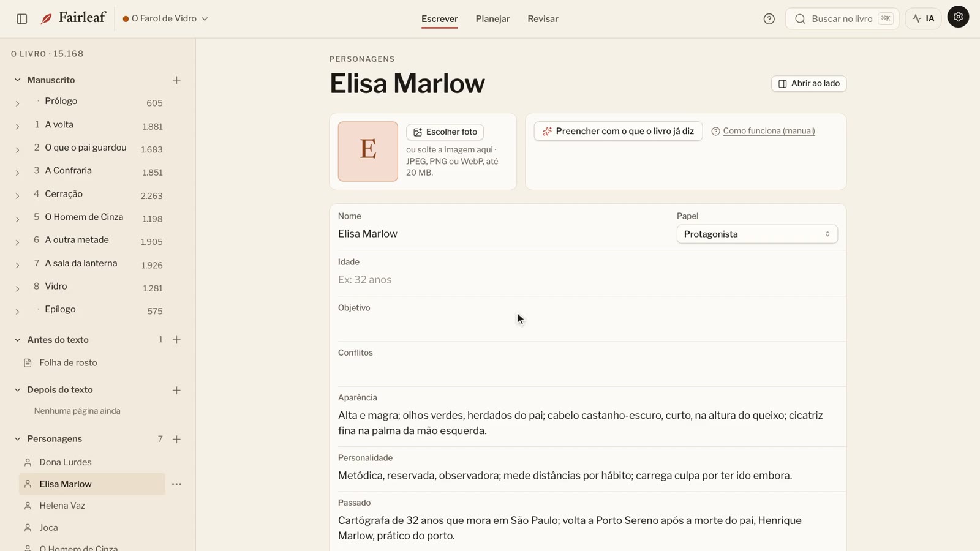Open the Papel Protagonista dropdown

(x=757, y=234)
